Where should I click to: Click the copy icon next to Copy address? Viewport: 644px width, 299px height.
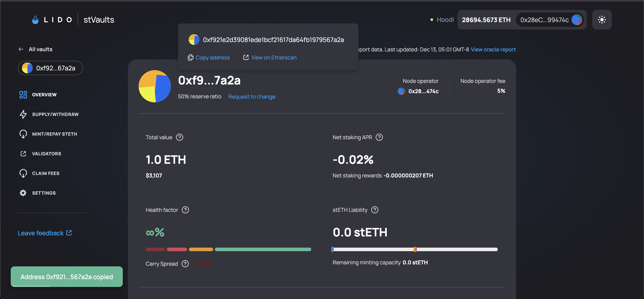tap(191, 58)
